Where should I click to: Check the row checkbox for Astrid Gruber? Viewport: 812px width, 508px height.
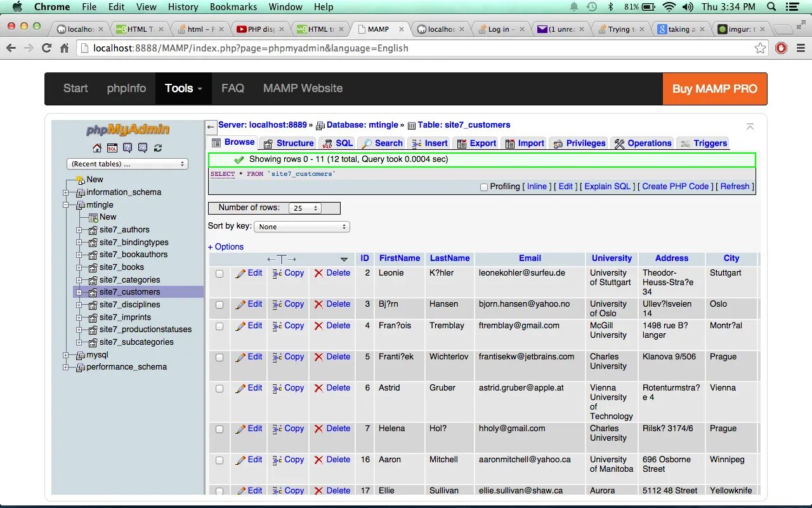tap(219, 389)
